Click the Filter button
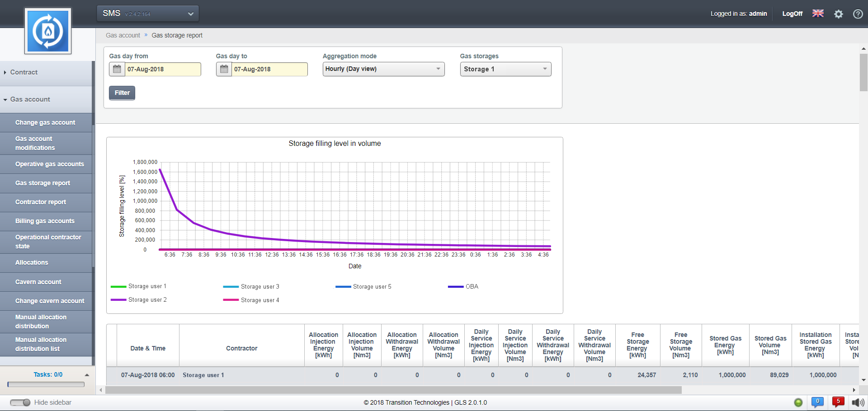Screen dimensions: 868x411 point(122,93)
